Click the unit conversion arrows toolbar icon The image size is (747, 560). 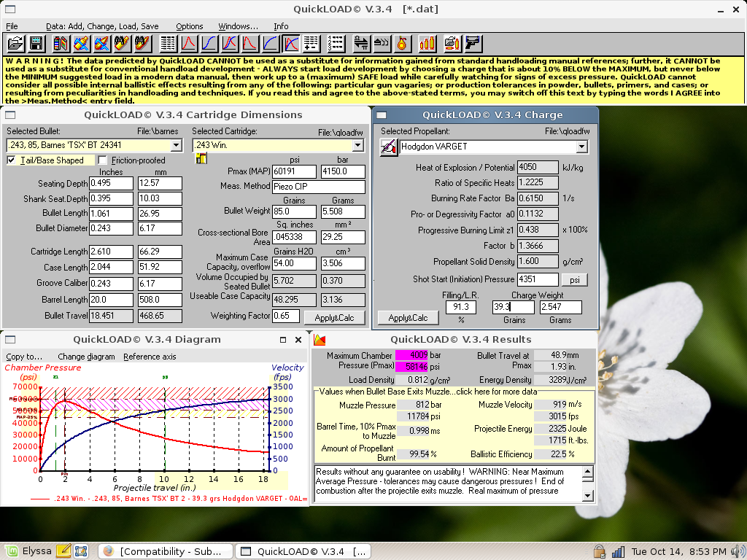(362, 44)
